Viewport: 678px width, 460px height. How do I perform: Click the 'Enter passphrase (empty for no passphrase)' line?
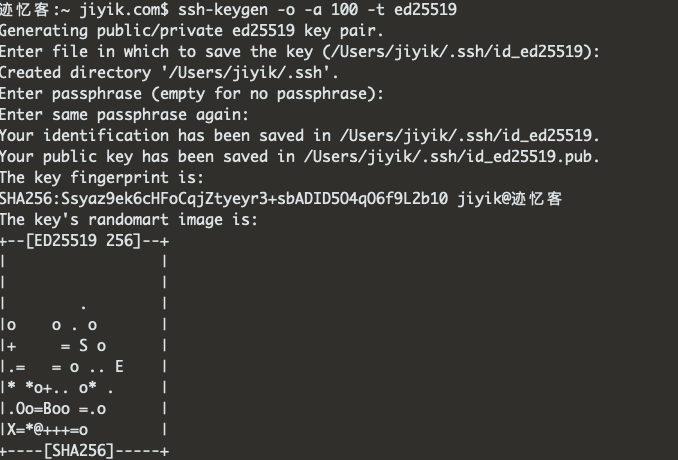pos(192,94)
